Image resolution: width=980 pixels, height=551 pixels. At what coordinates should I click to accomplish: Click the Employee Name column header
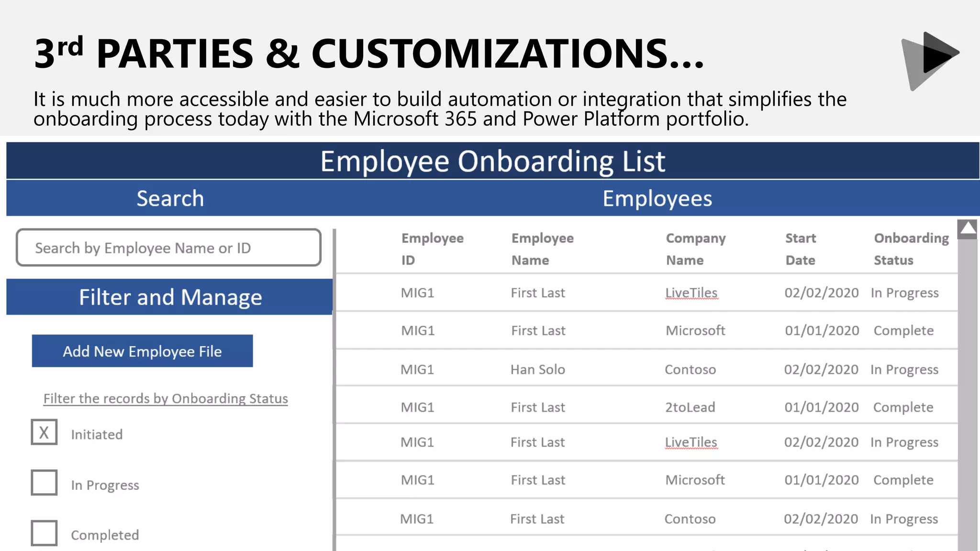tap(543, 249)
